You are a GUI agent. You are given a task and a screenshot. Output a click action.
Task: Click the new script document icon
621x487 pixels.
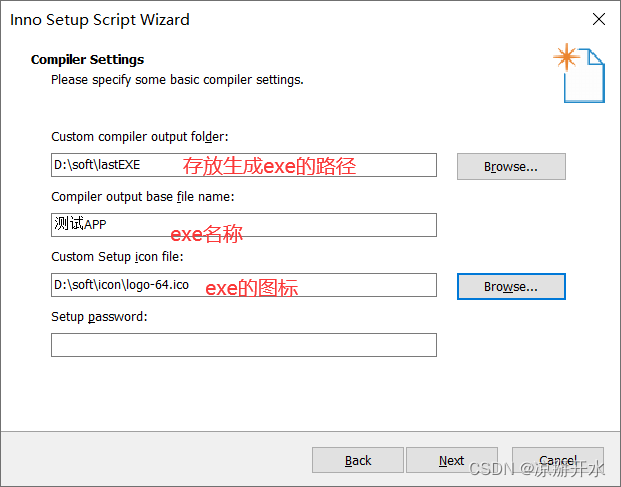point(579,73)
